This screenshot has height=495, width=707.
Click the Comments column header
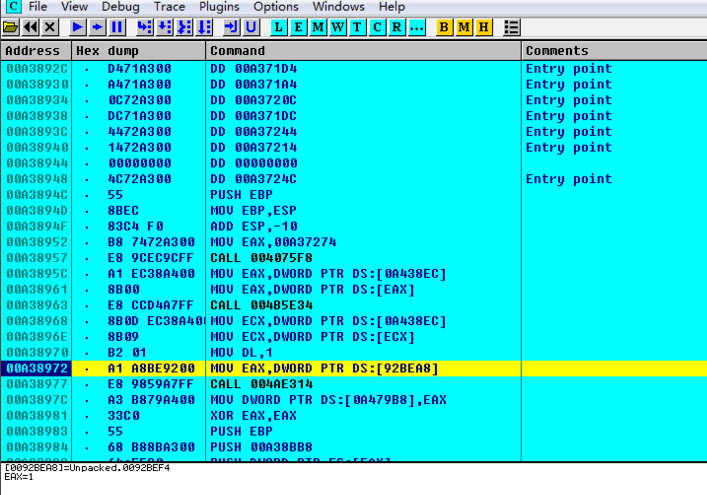[614, 50]
